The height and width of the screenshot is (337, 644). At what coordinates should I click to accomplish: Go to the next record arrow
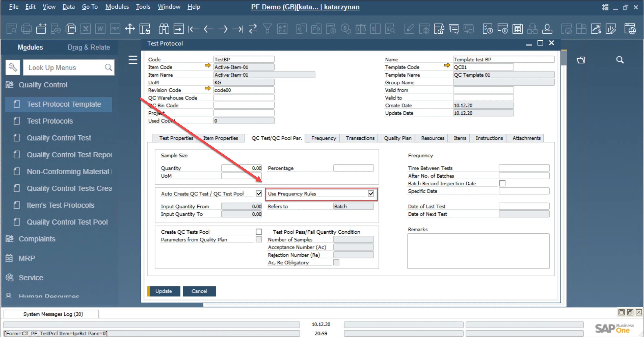[x=223, y=29]
